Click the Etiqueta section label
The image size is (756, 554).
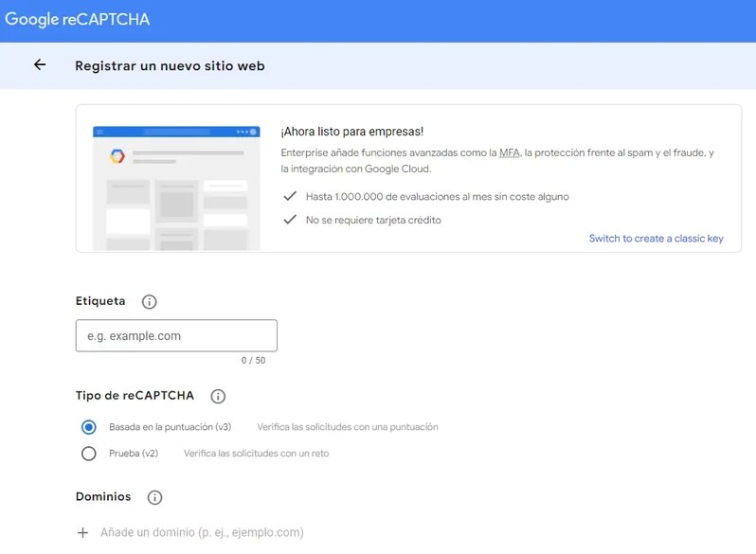pos(100,301)
